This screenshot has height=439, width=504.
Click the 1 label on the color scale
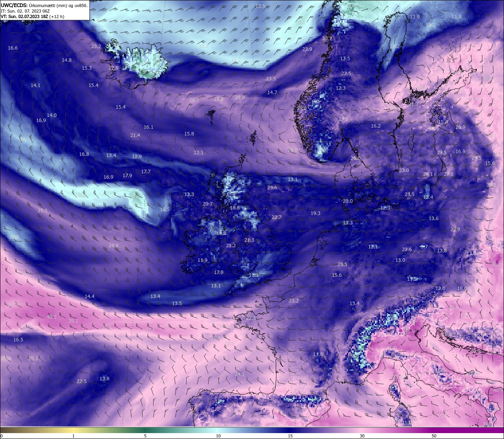tap(73, 435)
